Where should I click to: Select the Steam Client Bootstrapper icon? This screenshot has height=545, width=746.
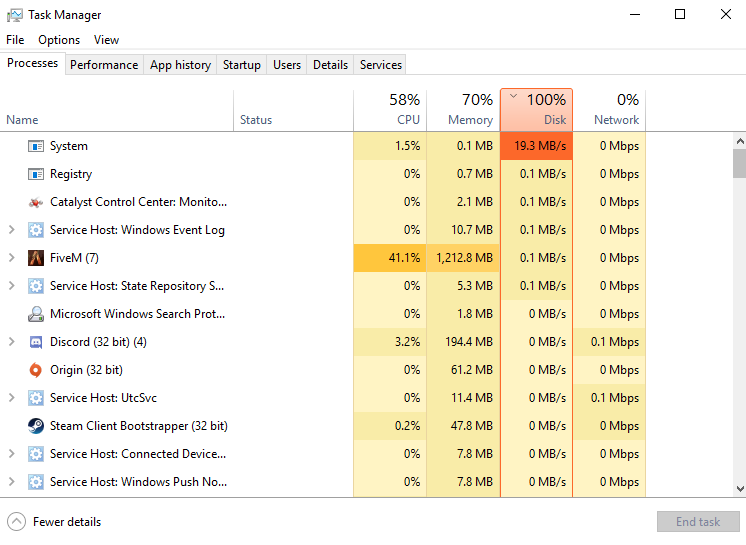[x=36, y=426]
